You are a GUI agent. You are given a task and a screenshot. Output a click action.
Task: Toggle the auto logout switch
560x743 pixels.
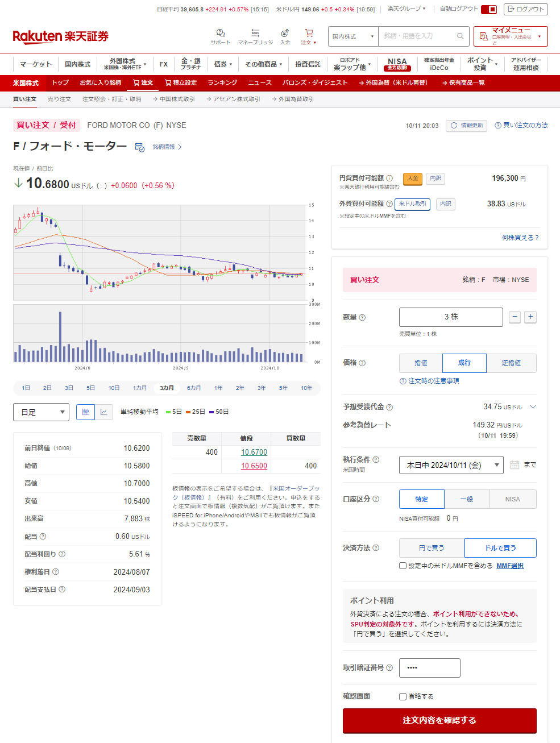tap(489, 9)
